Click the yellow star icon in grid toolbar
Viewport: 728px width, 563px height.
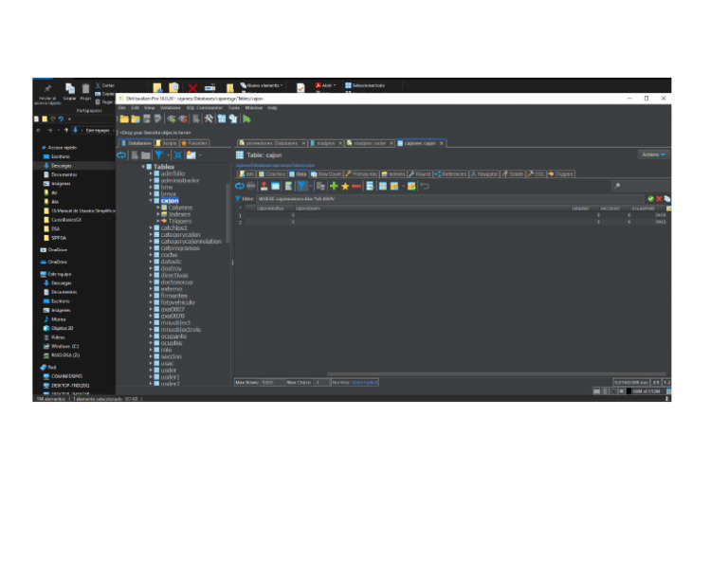(345, 186)
